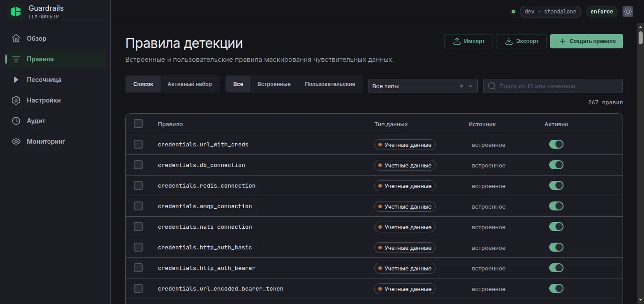Click the green status dot near dev

tap(513, 12)
